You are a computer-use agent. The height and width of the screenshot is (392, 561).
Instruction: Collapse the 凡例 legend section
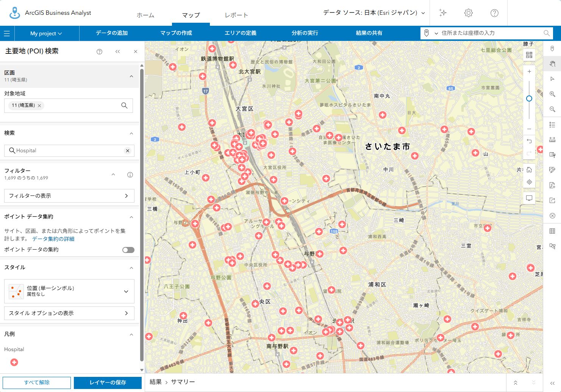[131, 334]
